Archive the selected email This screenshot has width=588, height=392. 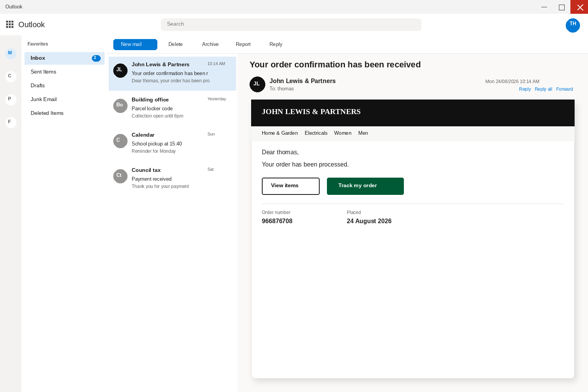(210, 44)
